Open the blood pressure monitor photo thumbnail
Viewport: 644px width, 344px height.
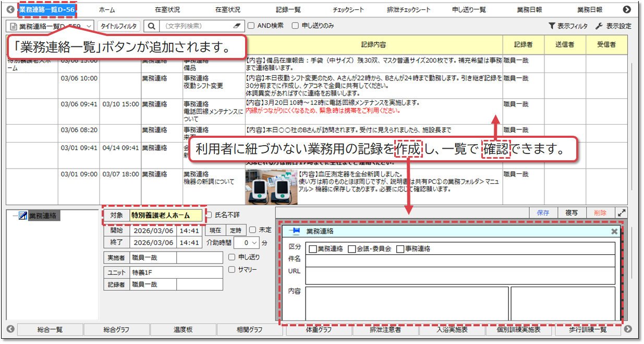tap(271, 187)
